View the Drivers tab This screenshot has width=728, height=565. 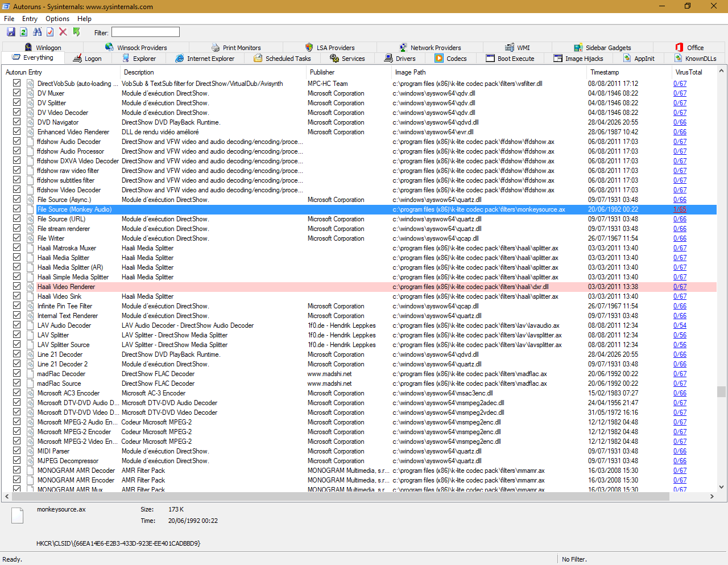coord(400,59)
